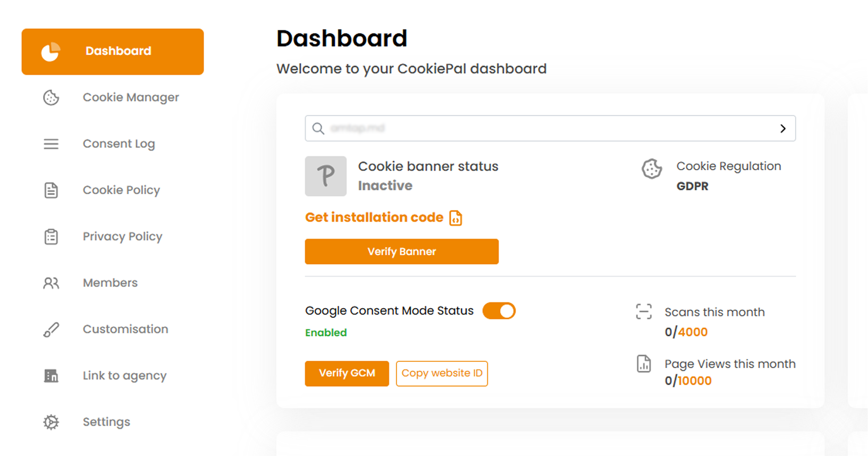Click the Settings gear icon

pyautogui.click(x=51, y=422)
